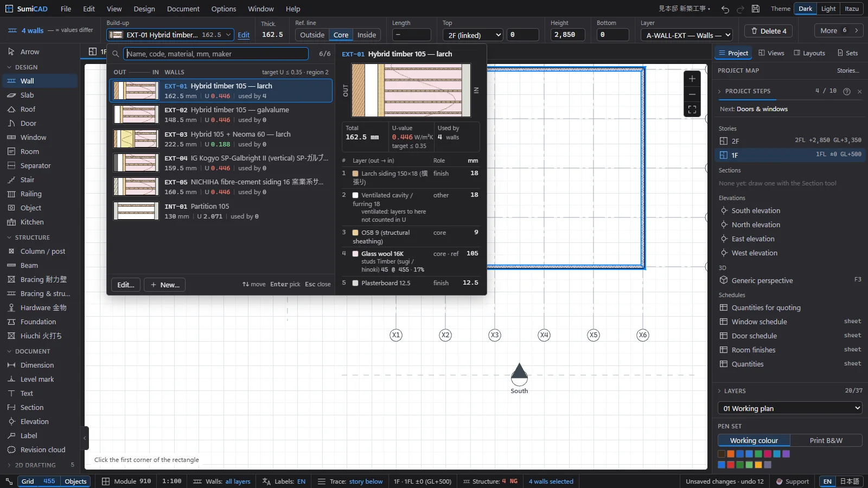Expand the LAYERS section

(x=735, y=391)
